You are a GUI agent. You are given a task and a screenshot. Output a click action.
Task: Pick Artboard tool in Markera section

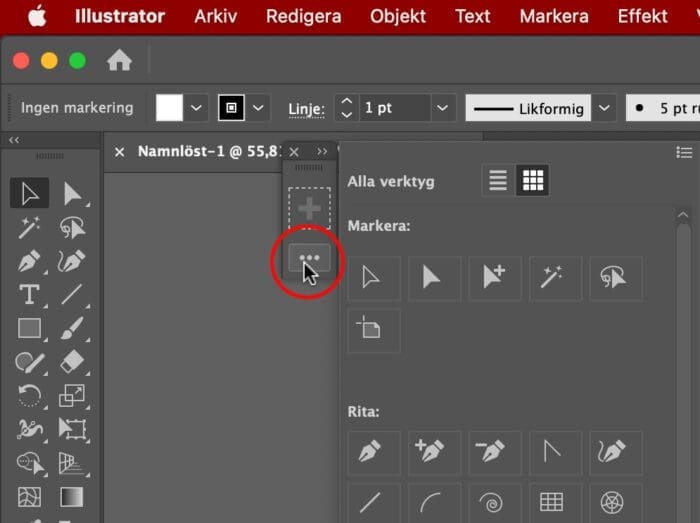[x=374, y=330]
